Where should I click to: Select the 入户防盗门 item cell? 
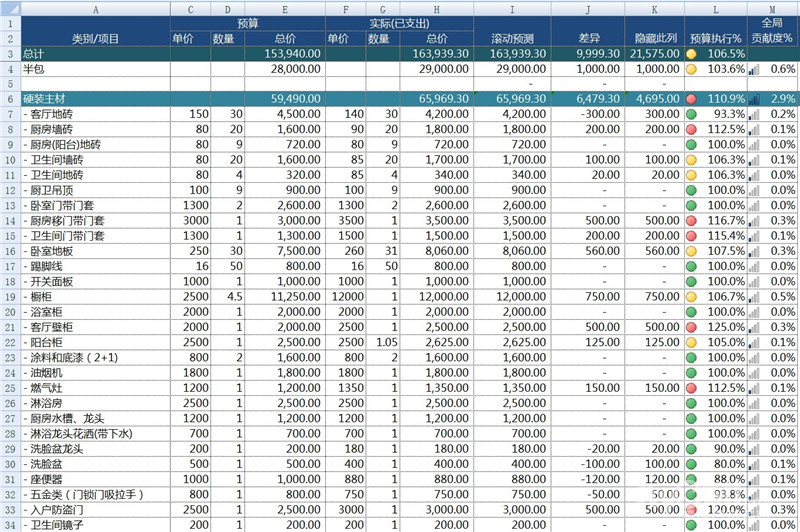click(95, 510)
